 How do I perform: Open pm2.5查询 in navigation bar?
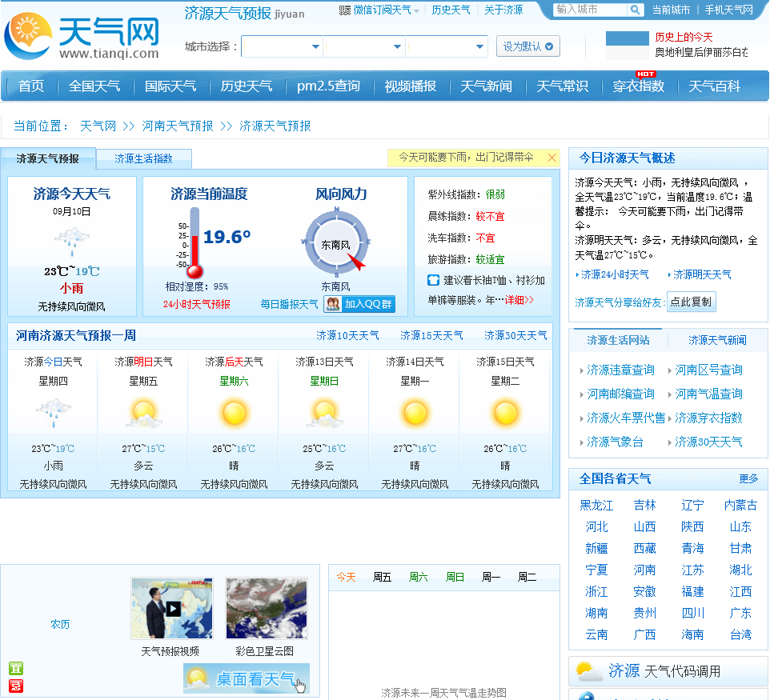point(328,86)
